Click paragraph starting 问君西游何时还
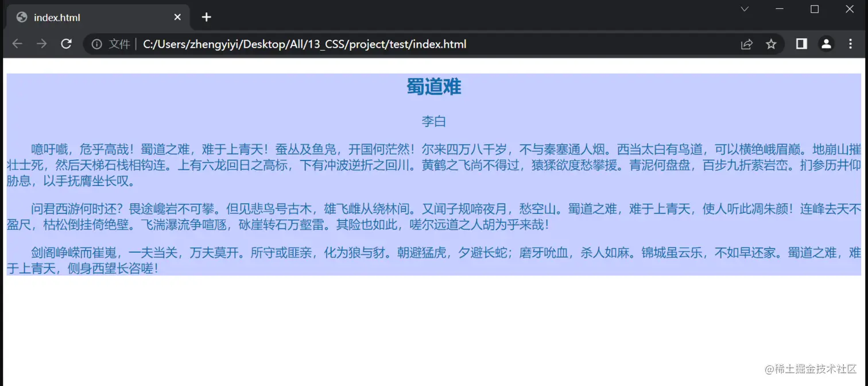 point(434,216)
